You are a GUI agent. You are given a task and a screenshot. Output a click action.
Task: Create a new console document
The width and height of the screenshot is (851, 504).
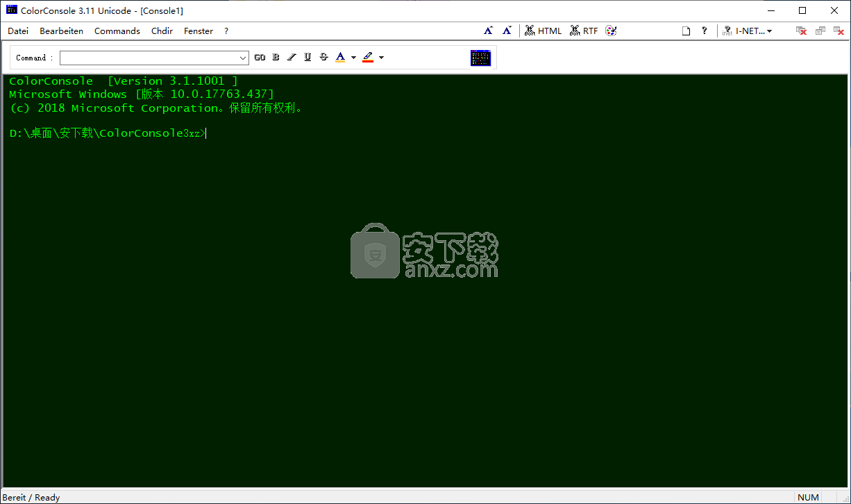pos(686,31)
